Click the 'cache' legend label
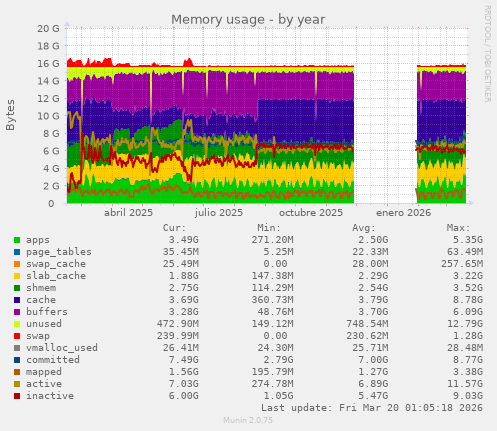 coord(41,300)
